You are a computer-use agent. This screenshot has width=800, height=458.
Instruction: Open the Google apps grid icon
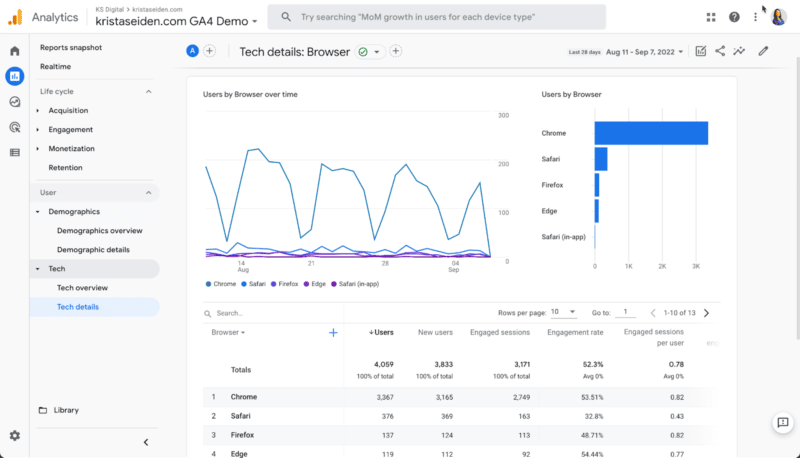point(711,17)
